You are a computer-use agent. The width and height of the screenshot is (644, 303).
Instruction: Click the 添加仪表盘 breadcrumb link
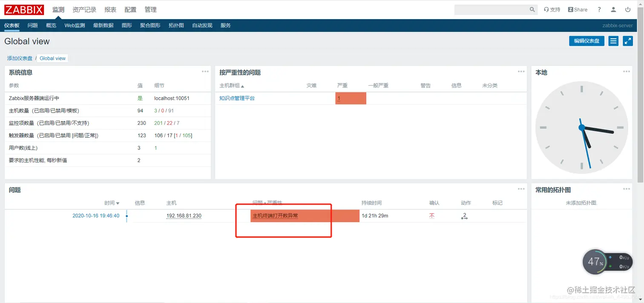20,58
